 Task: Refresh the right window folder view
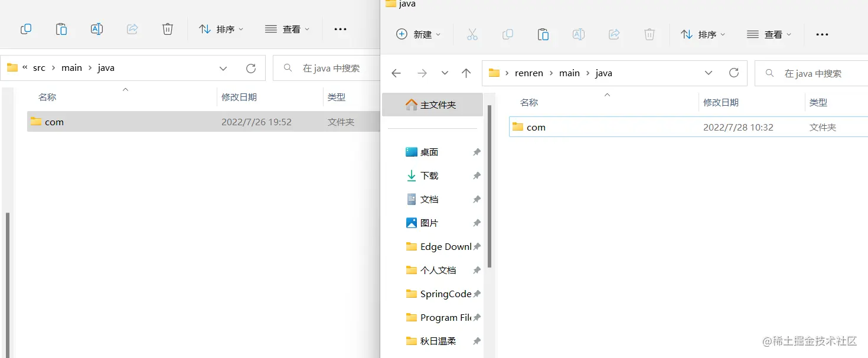(x=734, y=73)
